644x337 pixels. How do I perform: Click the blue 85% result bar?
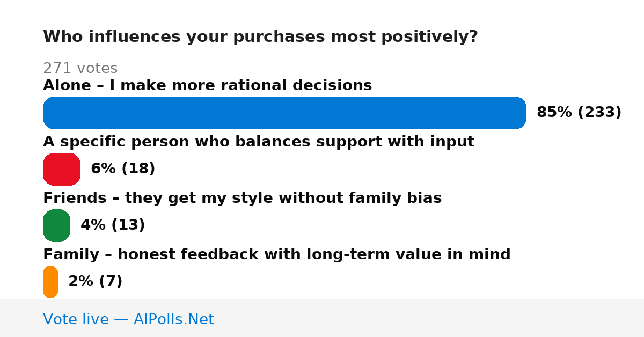[x=284, y=113]
